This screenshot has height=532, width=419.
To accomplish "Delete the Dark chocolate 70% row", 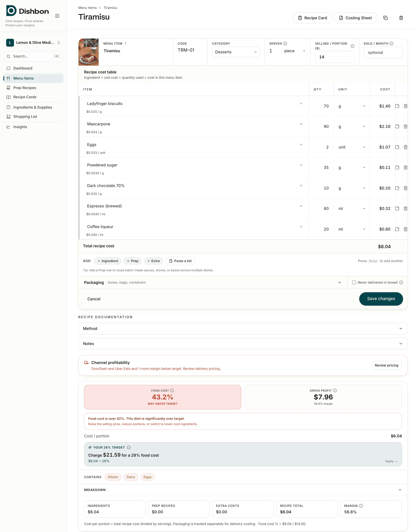I will (x=405, y=188).
